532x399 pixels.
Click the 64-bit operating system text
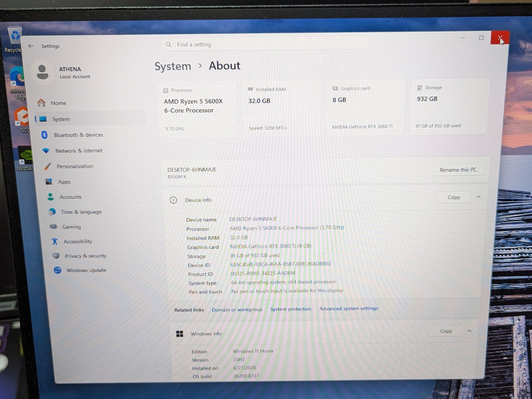(283, 282)
